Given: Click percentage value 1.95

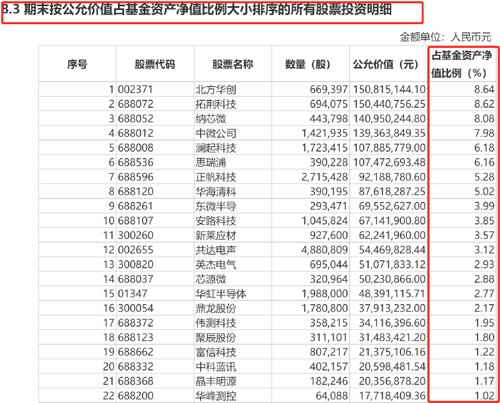Looking at the screenshot, I should (484, 323).
